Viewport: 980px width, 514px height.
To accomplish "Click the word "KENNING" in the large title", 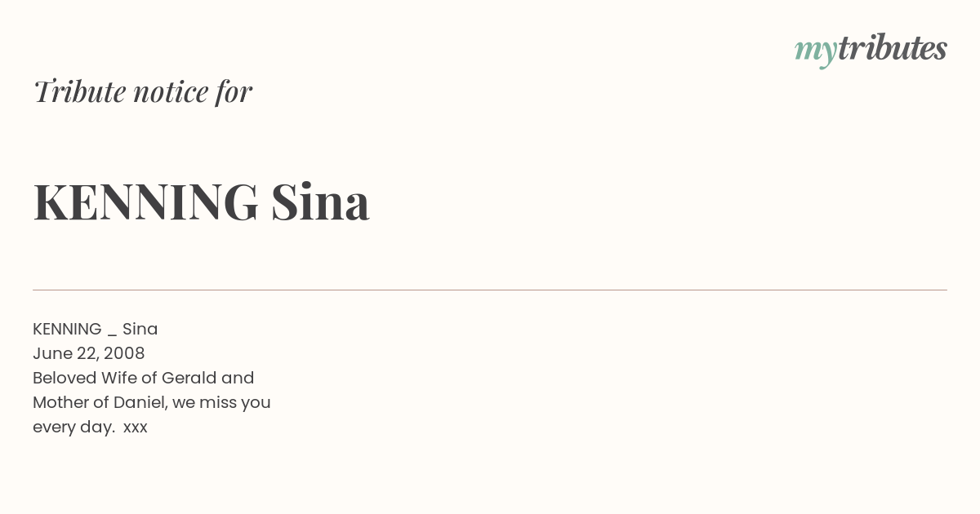I will [x=146, y=202].
